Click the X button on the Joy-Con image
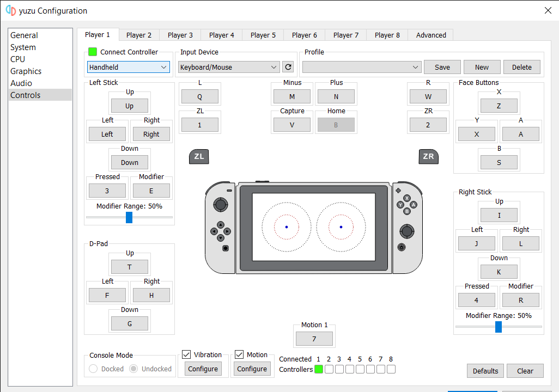559x392 pixels. (x=407, y=198)
